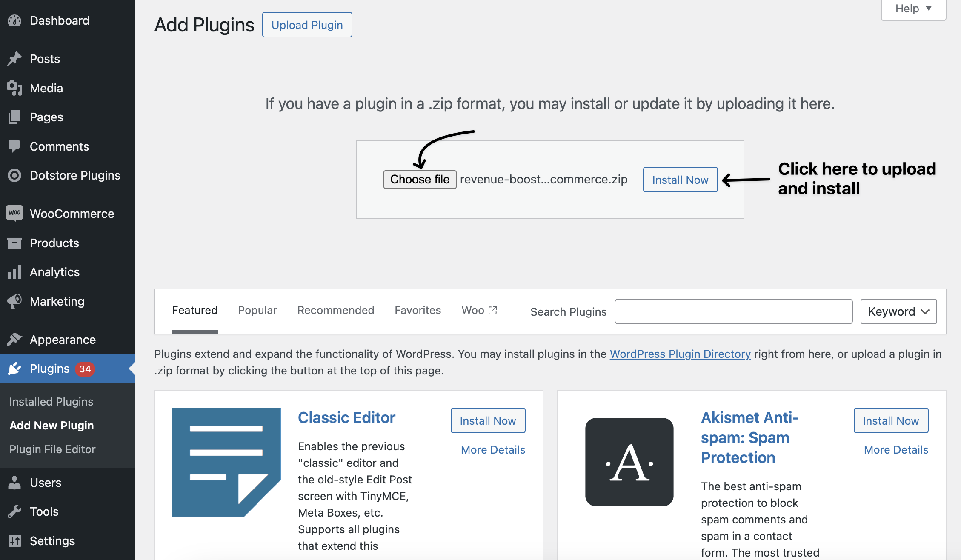961x560 pixels.
Task: Click the Woo tab external link icon
Action: pos(493,310)
